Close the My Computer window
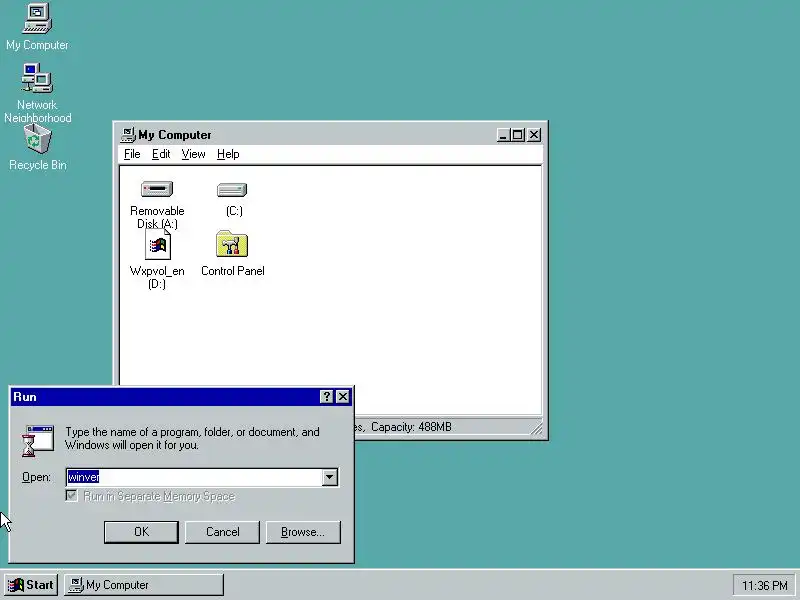The image size is (800, 600). click(x=534, y=135)
